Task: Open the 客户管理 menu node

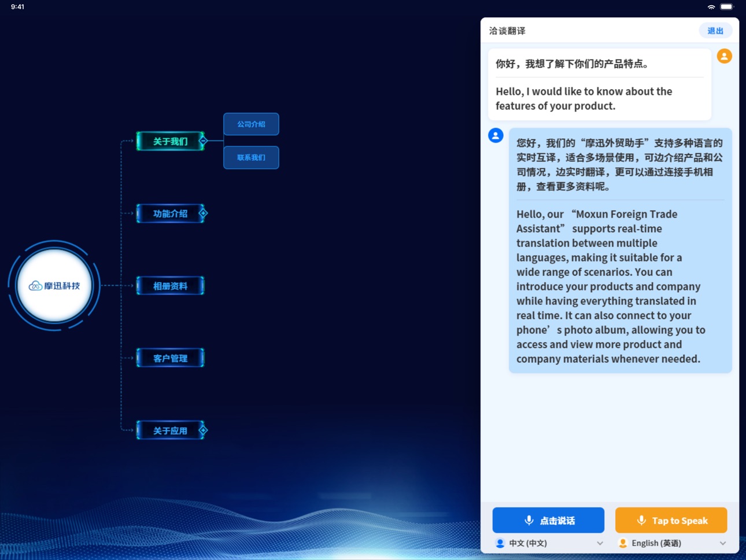Action: tap(170, 358)
